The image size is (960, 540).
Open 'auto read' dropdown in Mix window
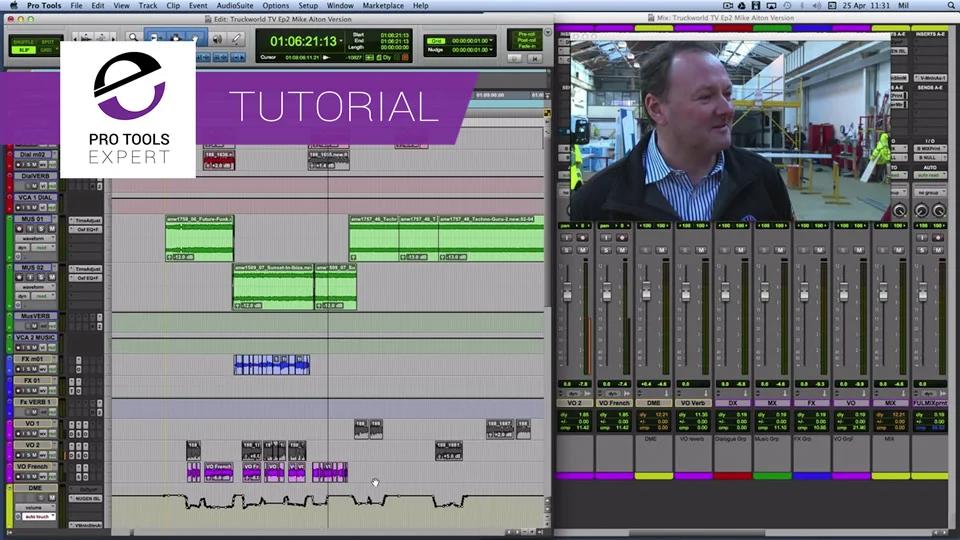click(x=929, y=175)
